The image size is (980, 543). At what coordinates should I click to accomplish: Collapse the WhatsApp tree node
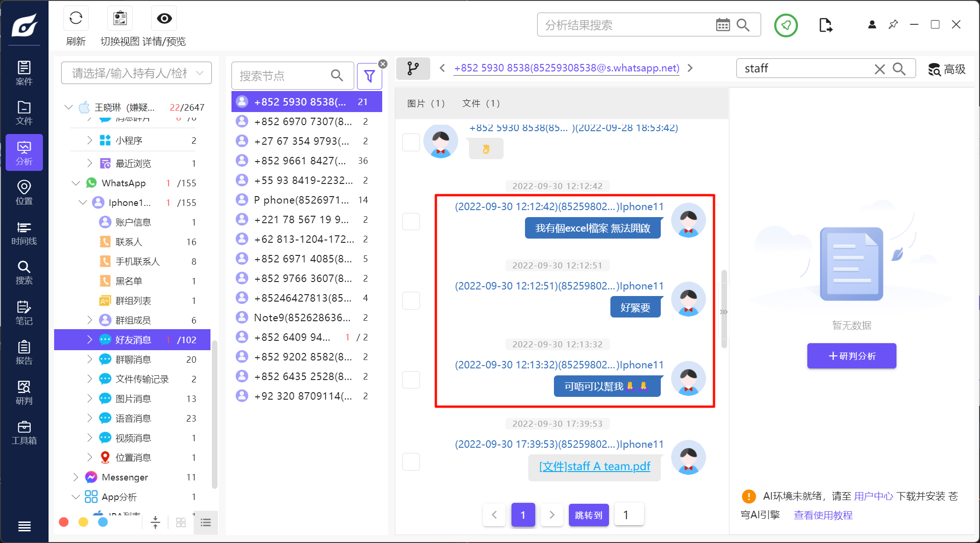tap(76, 183)
